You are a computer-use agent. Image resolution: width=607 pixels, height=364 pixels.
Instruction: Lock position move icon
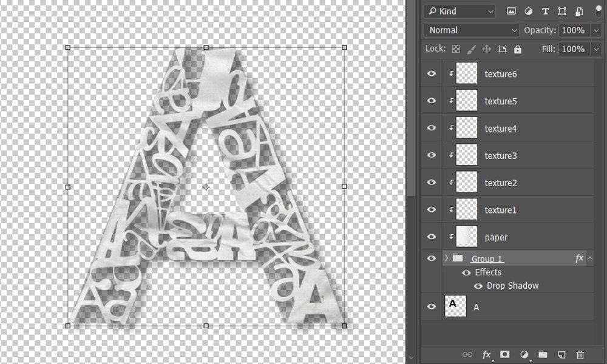click(x=487, y=49)
